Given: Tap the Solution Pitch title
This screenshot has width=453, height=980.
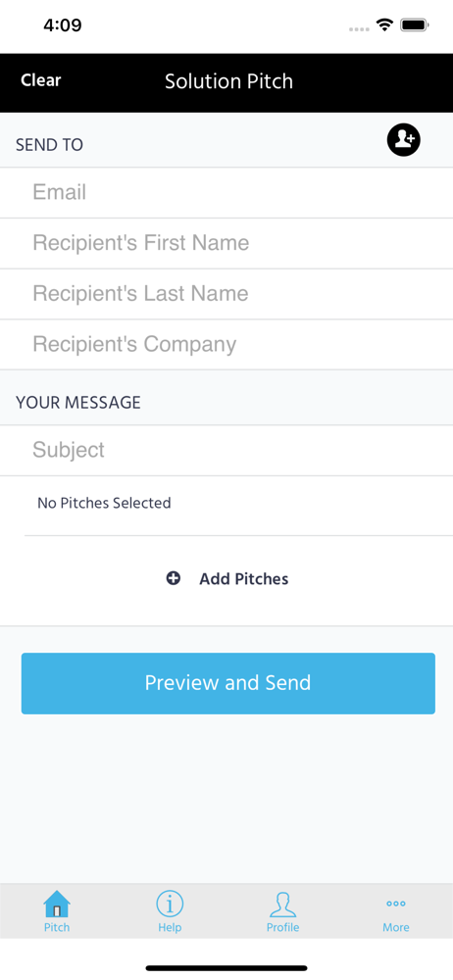Looking at the screenshot, I should click(228, 81).
